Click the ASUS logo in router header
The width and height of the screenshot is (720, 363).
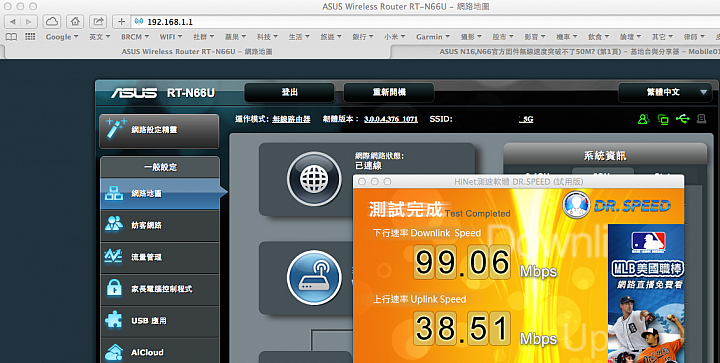pyautogui.click(x=134, y=93)
